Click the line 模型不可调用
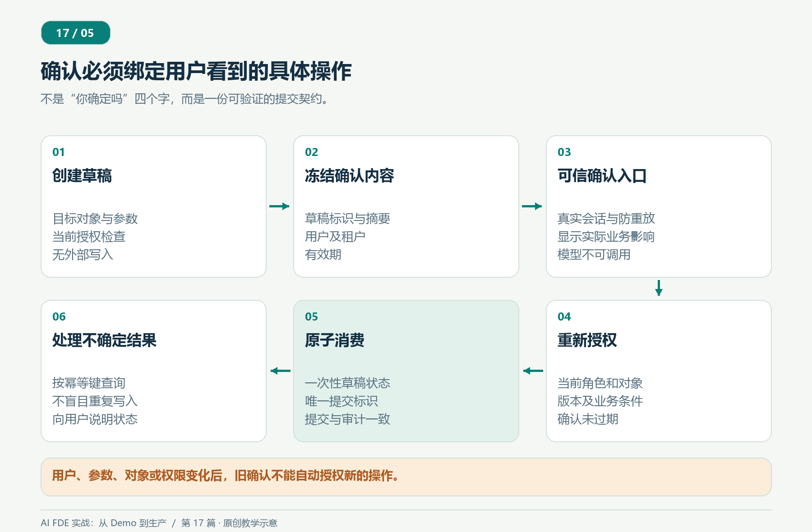The width and height of the screenshot is (812, 532). pyautogui.click(x=594, y=255)
